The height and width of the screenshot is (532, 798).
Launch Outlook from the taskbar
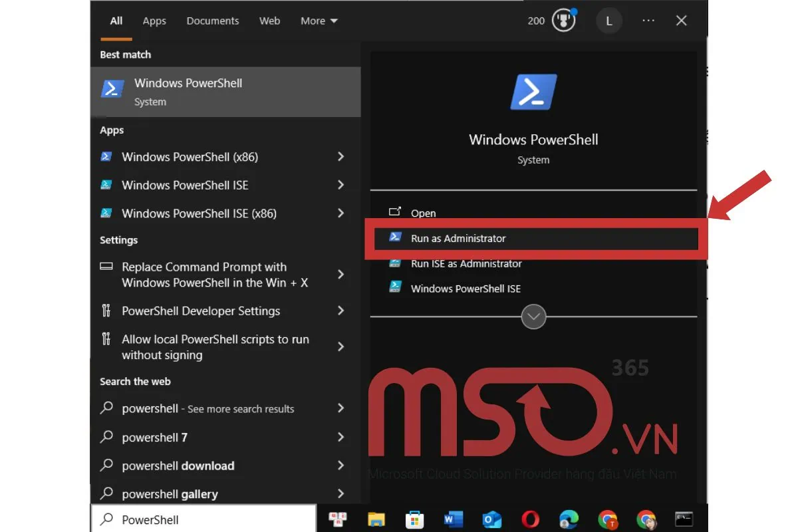click(491, 519)
